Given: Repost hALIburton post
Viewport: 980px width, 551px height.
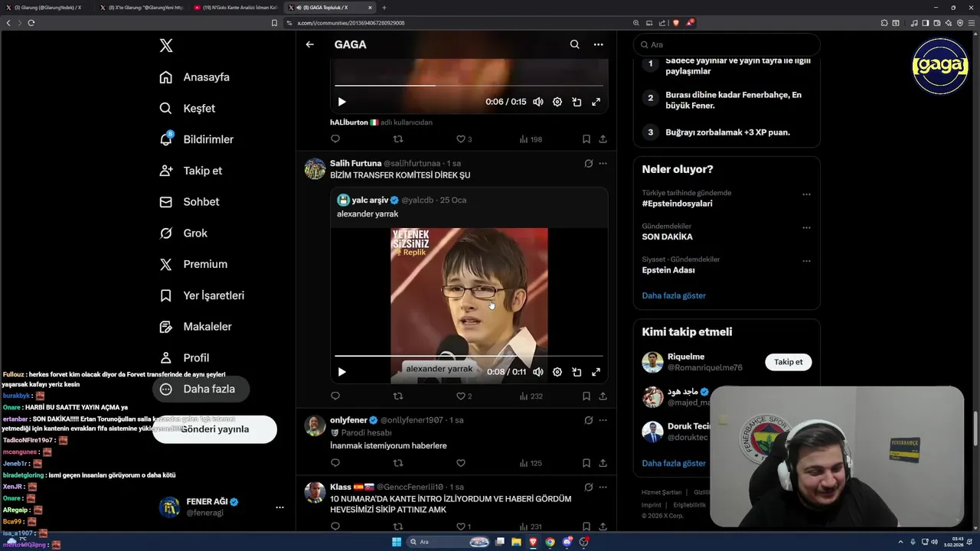Looking at the screenshot, I should [398, 139].
